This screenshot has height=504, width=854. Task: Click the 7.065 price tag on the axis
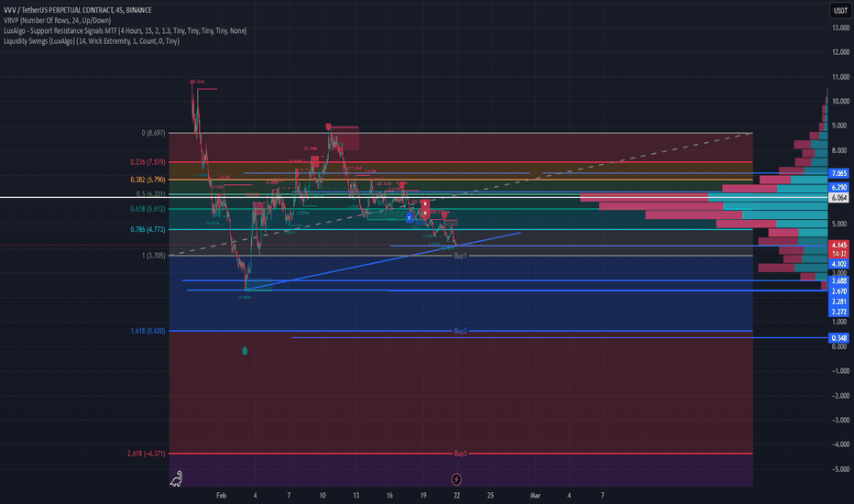coord(838,173)
